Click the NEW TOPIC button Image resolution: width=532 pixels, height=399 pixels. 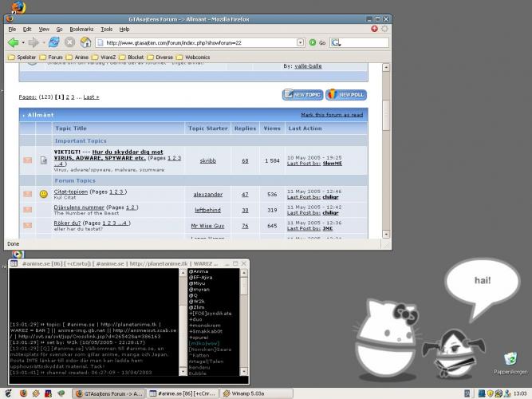click(302, 95)
